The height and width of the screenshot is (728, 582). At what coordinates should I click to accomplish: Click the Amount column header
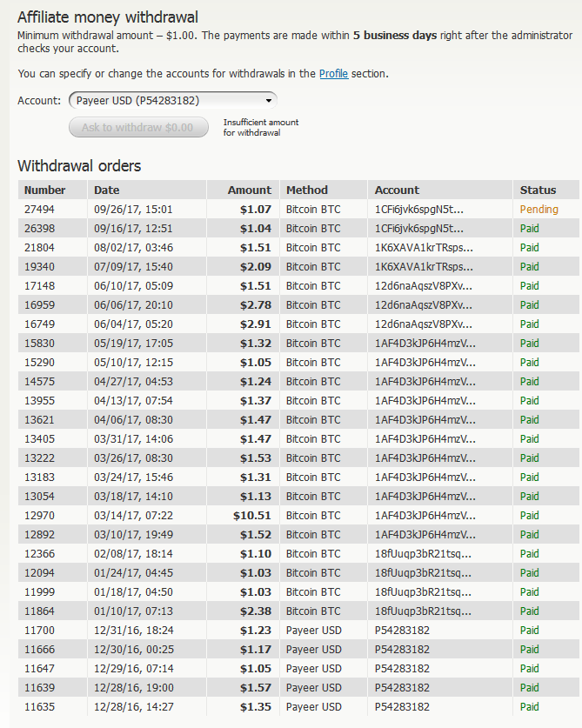coord(250,190)
